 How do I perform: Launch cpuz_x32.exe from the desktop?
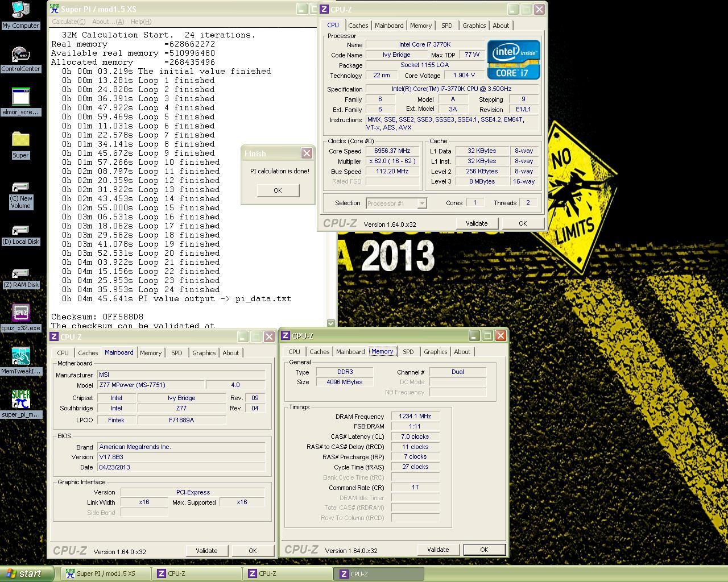(x=20, y=318)
